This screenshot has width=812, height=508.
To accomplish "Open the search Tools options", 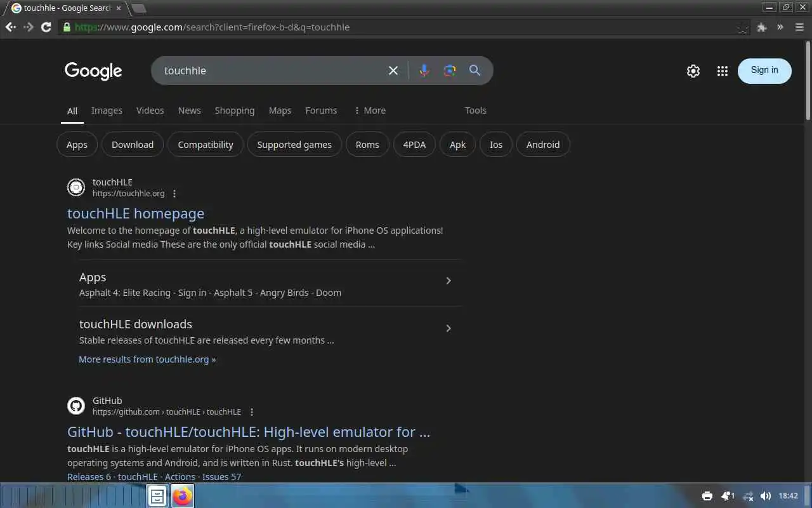I will point(475,110).
